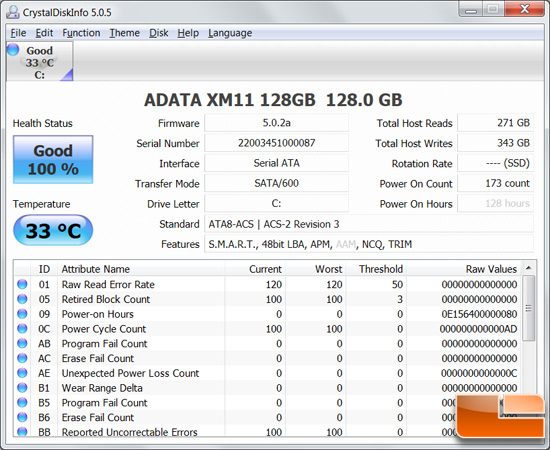The width and height of the screenshot is (550, 450).
Task: Click the Raw Values column header
Action: 464,269
